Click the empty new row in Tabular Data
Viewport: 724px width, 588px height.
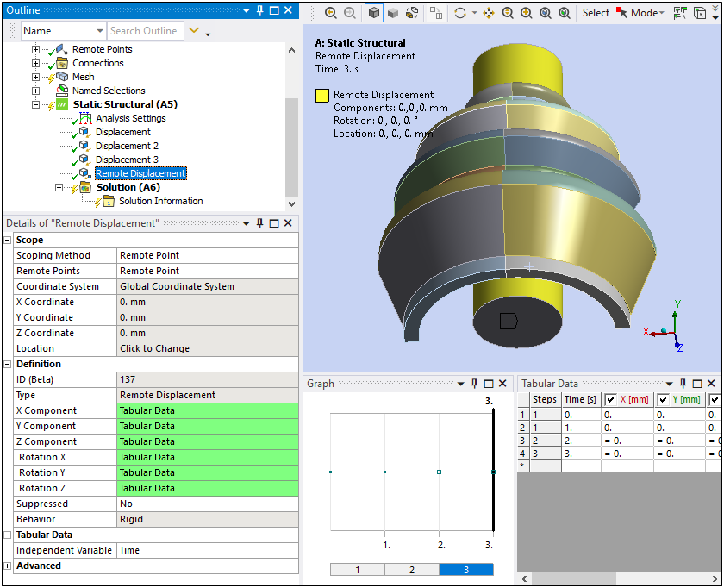[619, 466]
